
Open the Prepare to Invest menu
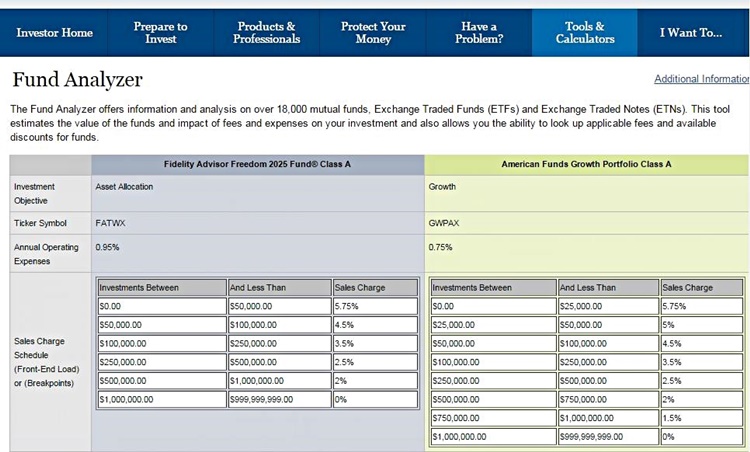161,33
